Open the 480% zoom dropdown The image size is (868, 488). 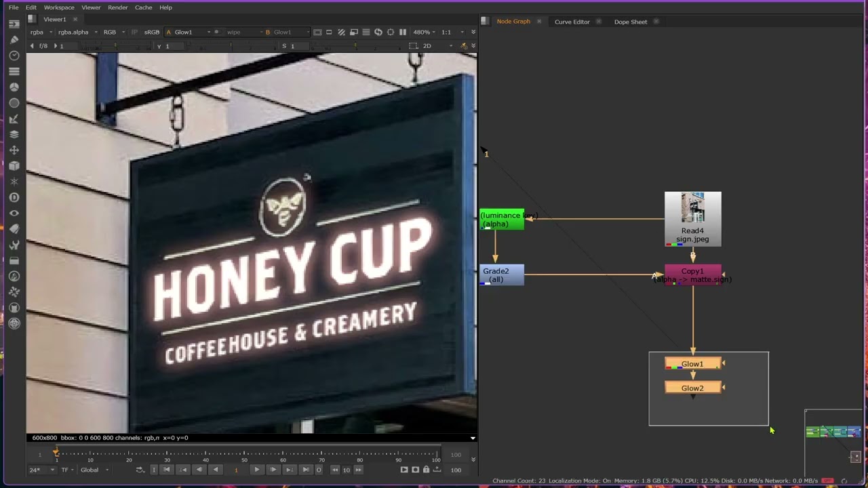tap(425, 32)
